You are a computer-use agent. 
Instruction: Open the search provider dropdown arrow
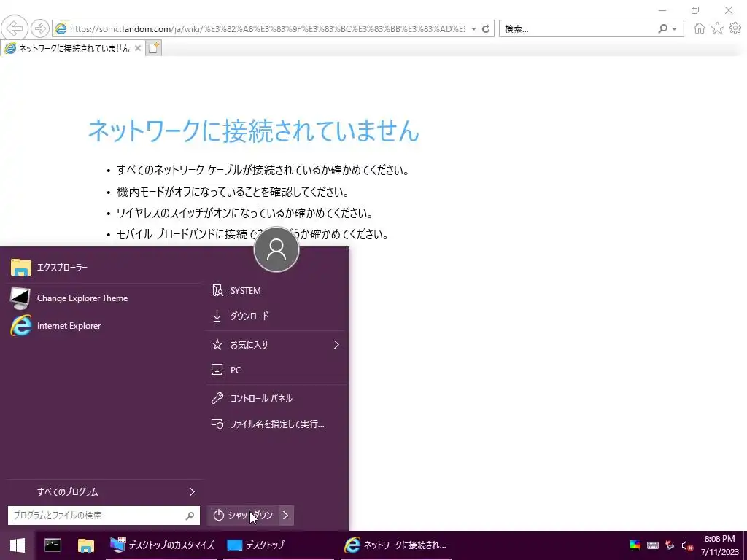point(674,29)
